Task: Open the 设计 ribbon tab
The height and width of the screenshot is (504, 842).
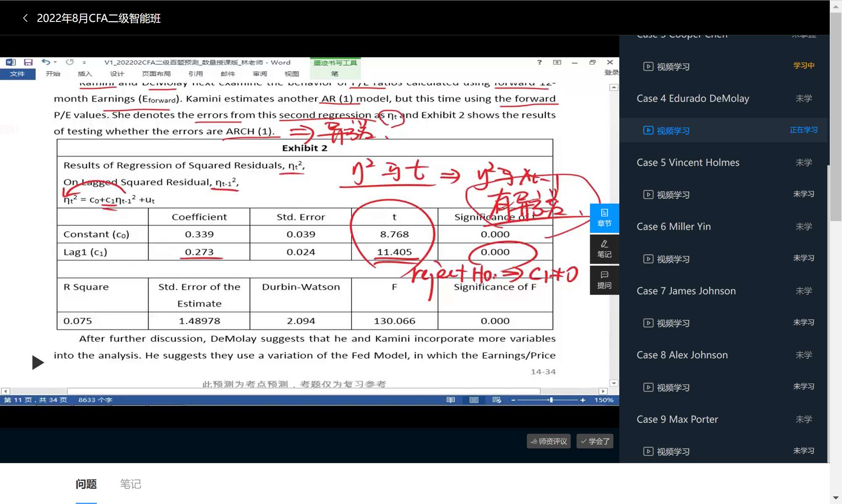Action: (x=117, y=74)
